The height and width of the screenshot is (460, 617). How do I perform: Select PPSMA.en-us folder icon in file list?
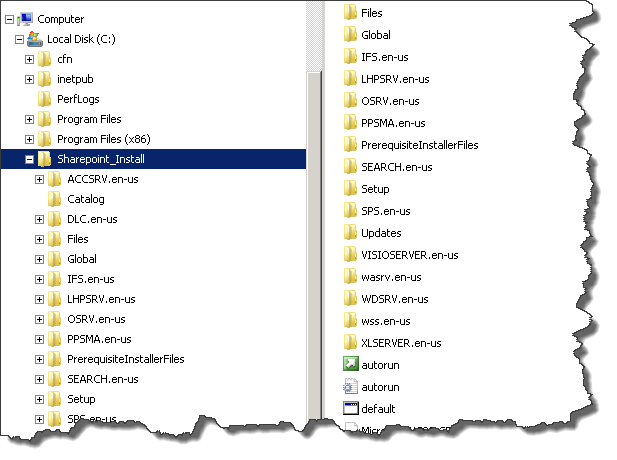(x=350, y=123)
